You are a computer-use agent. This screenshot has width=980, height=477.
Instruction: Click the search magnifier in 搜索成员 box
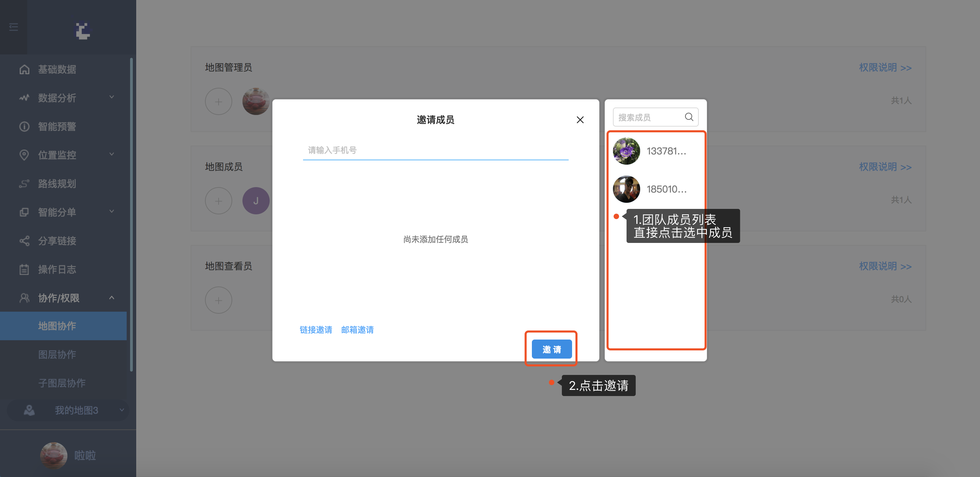pos(689,117)
